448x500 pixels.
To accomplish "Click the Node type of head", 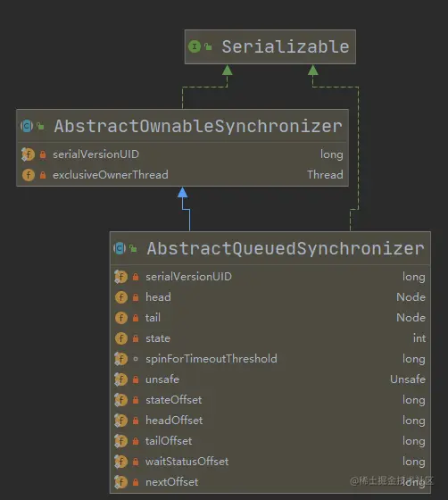I will pyautogui.click(x=411, y=297).
